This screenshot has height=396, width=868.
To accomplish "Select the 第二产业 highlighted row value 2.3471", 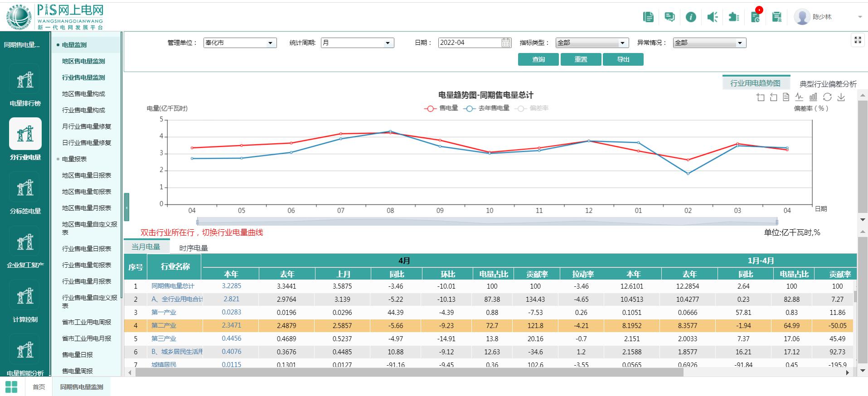I will [231, 325].
